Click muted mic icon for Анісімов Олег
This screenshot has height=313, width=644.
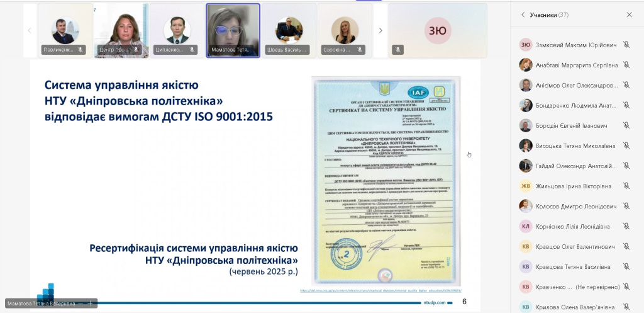(626, 85)
